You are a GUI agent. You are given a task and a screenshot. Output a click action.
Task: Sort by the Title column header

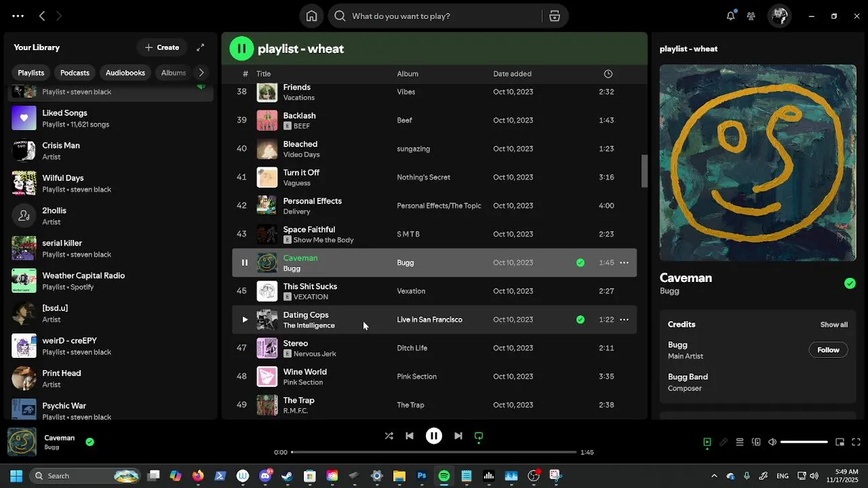point(263,74)
